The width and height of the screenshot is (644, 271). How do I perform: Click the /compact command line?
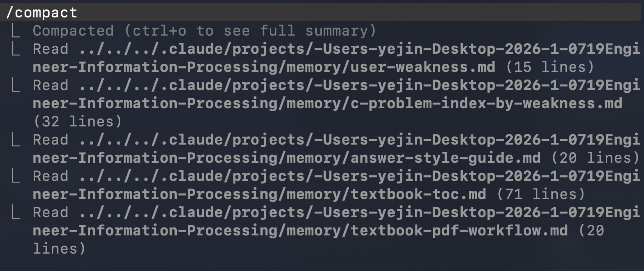(x=322, y=12)
